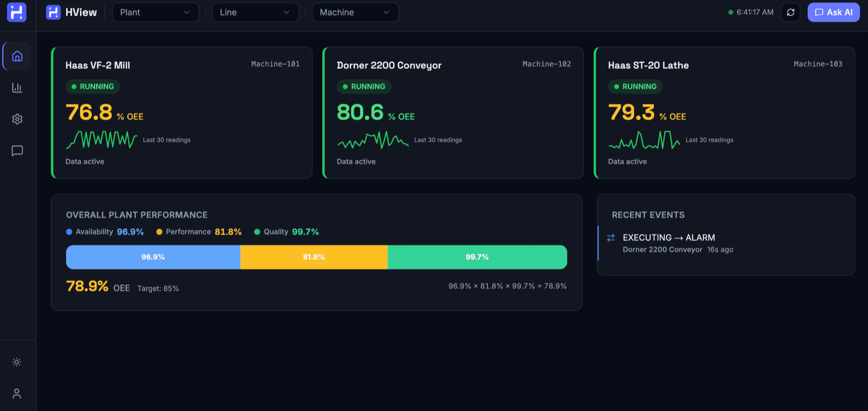The height and width of the screenshot is (411, 868).
Task: Click the 6:41:17 AM clock indicator
Action: (x=755, y=12)
